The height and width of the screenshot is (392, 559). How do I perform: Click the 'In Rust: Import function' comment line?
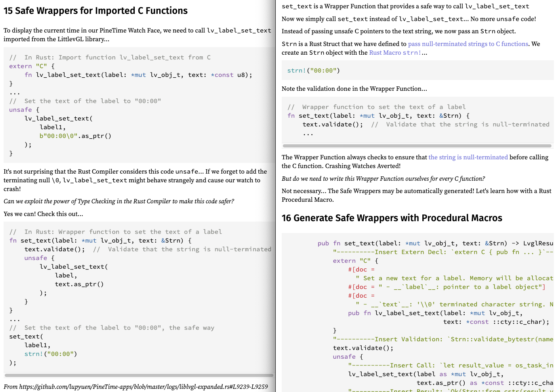coord(110,57)
